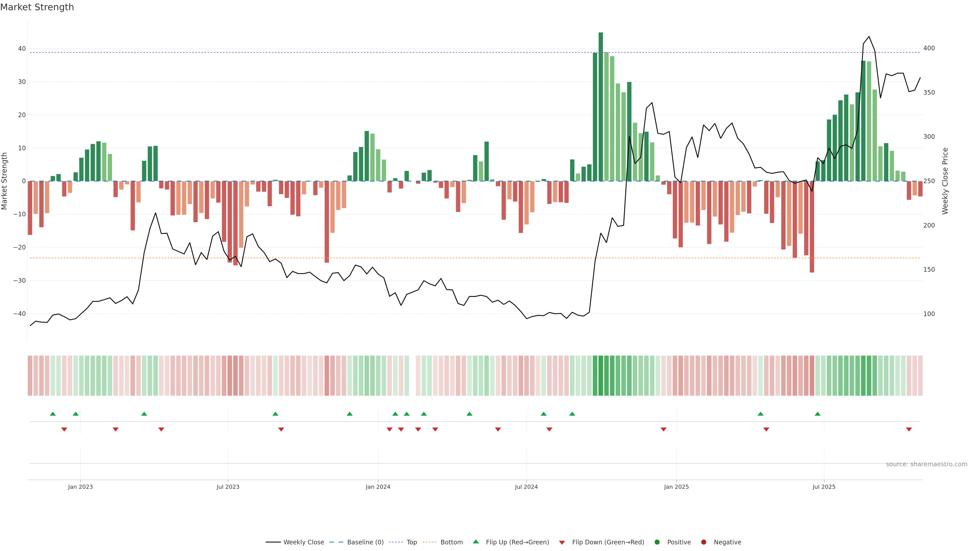Click the last red flip-down triangle marker
Viewport: 980px width, 551px height.
[x=909, y=429]
